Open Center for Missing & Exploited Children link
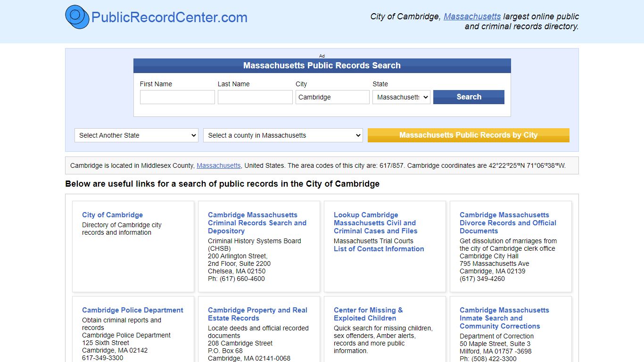 pyautogui.click(x=368, y=314)
